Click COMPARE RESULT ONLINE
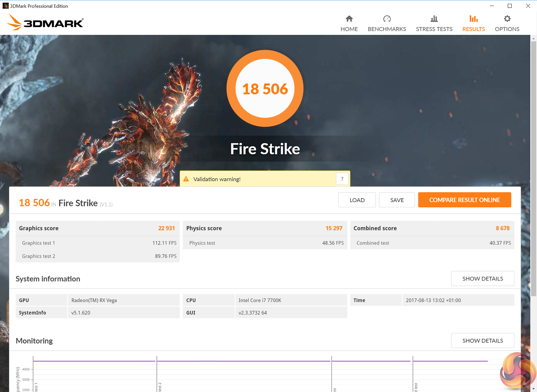 [464, 200]
